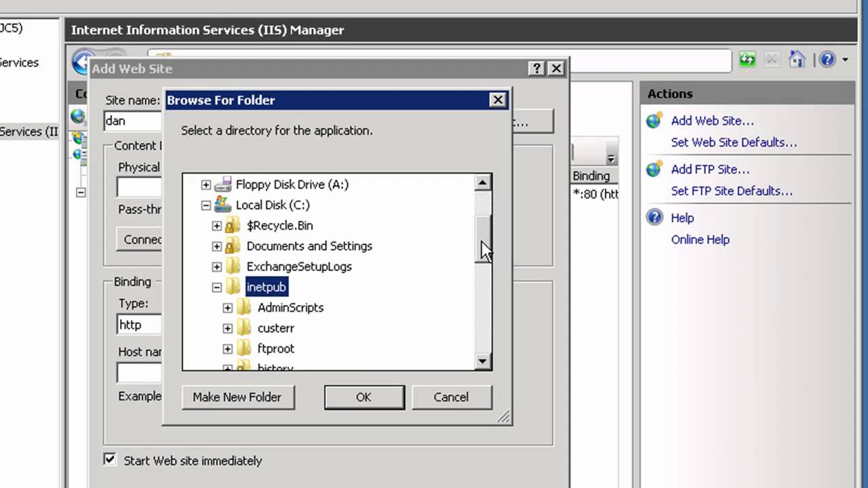The width and height of the screenshot is (868, 488).
Task: Open the Online Help link
Action: click(x=700, y=239)
